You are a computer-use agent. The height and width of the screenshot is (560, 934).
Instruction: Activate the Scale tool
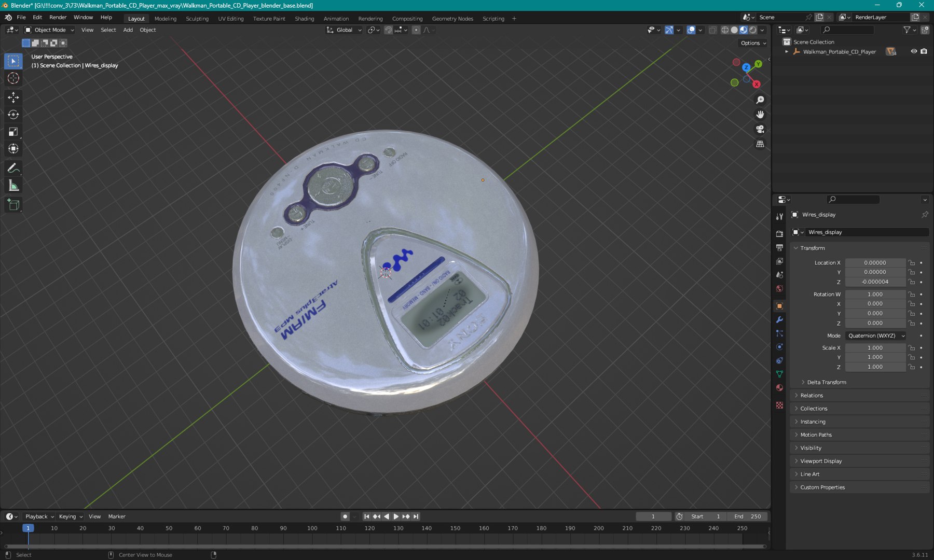[13, 132]
